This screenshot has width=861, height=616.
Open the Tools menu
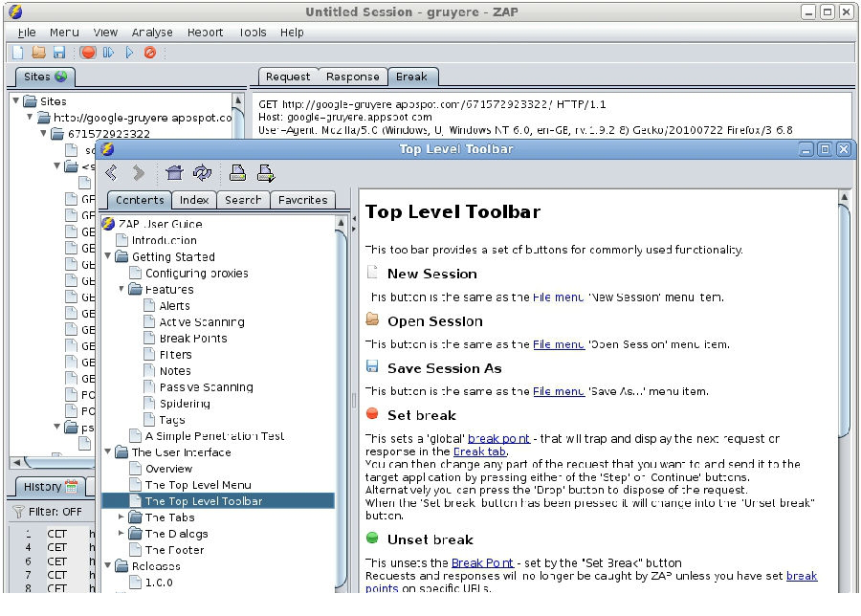click(253, 33)
